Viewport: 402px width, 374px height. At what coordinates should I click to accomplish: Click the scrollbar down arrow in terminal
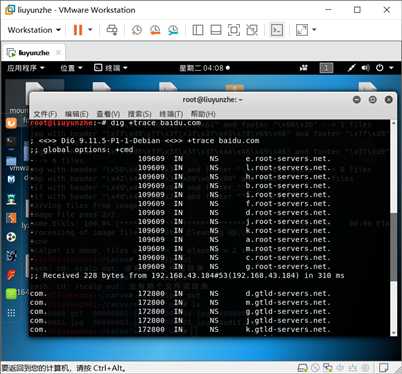pos(394,333)
